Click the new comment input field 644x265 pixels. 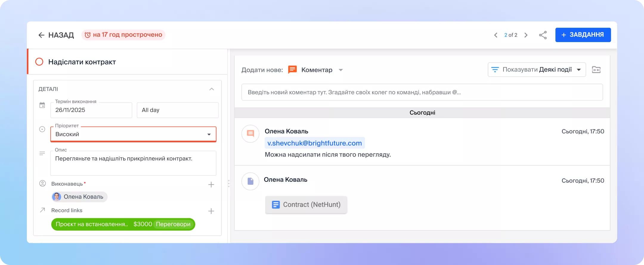[422, 92]
